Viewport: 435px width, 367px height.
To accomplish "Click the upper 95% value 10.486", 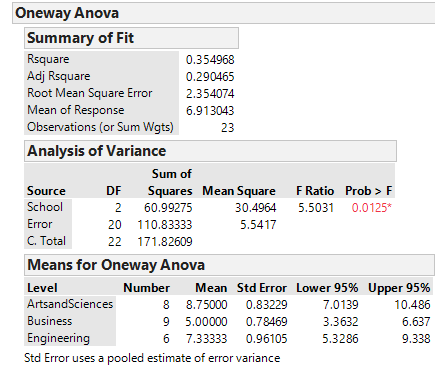I will [x=412, y=305].
